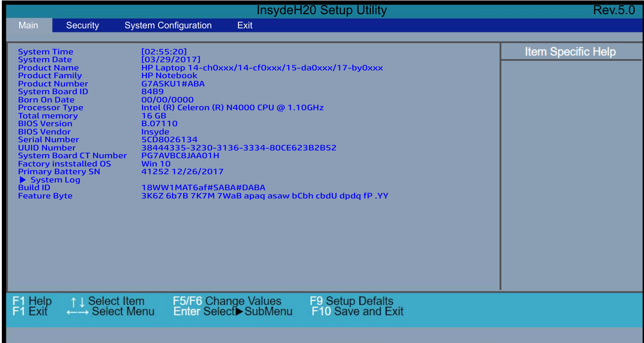644x343 pixels.
Task: Click the F1 Help hint
Action: click(x=32, y=301)
